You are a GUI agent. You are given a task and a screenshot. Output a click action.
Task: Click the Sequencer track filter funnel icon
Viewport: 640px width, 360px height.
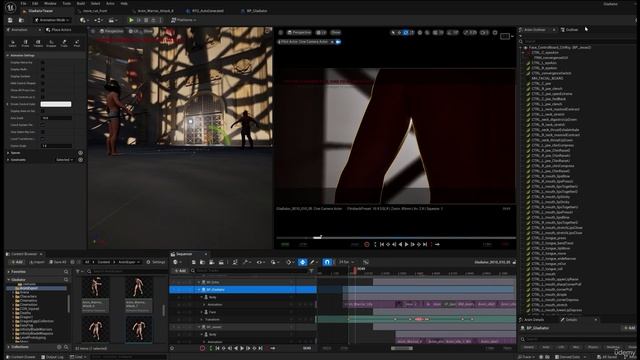coord(311,271)
